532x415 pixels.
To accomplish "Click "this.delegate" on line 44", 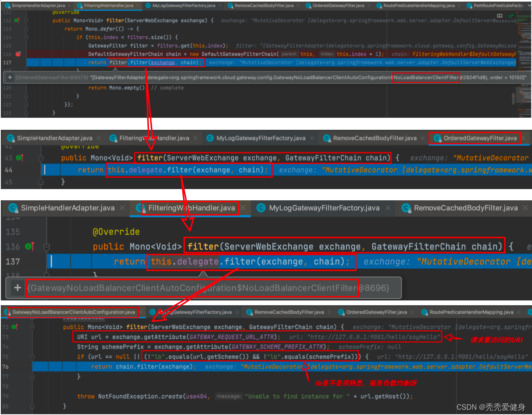I will pyautogui.click(x=135, y=170).
